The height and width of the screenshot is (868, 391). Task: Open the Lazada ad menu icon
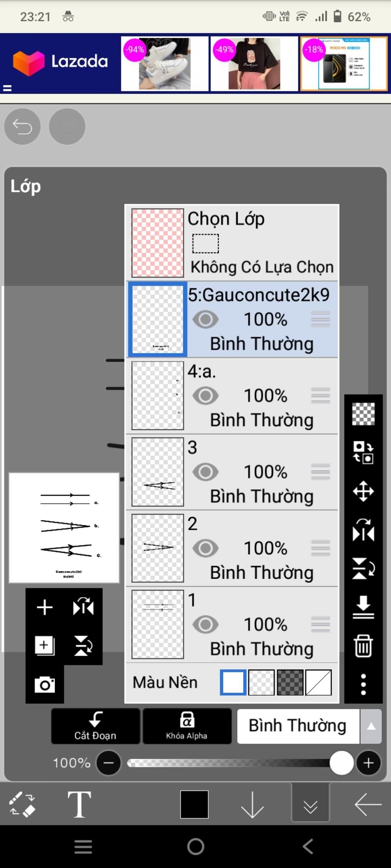(x=7, y=88)
